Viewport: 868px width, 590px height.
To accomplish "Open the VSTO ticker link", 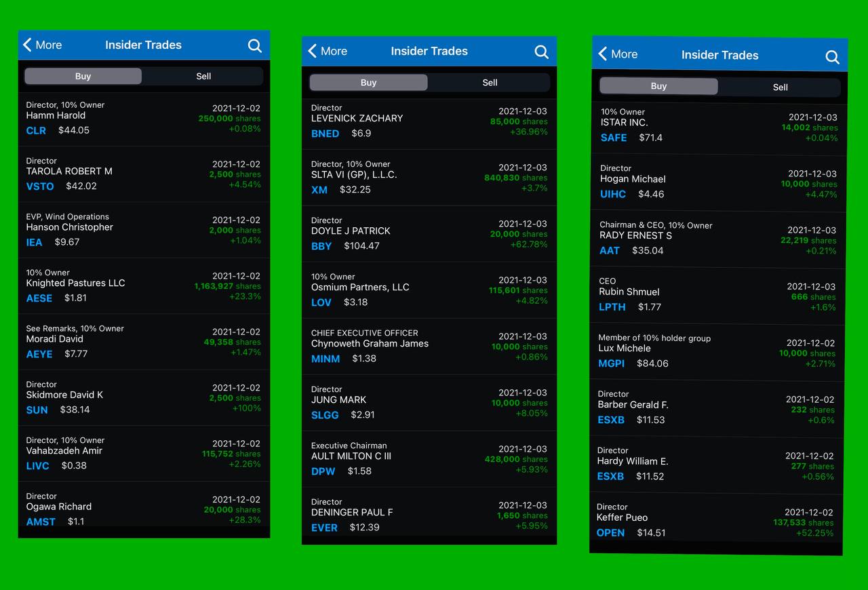I will [40, 186].
